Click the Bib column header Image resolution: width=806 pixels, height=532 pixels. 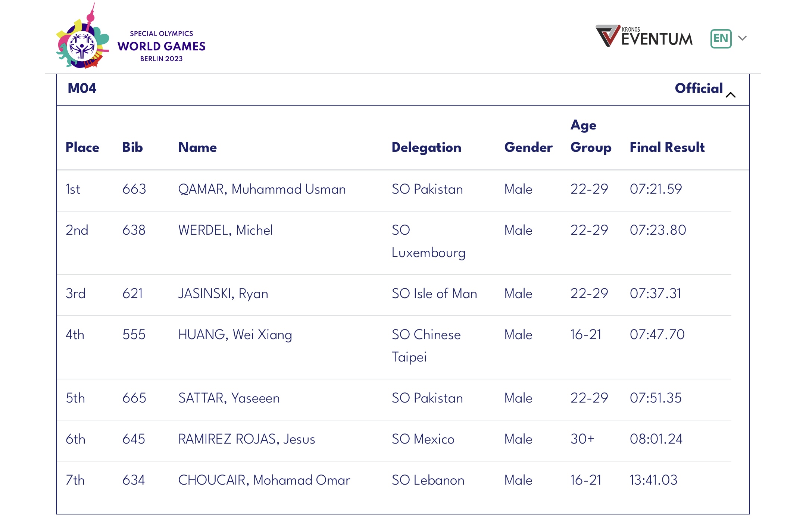click(132, 147)
